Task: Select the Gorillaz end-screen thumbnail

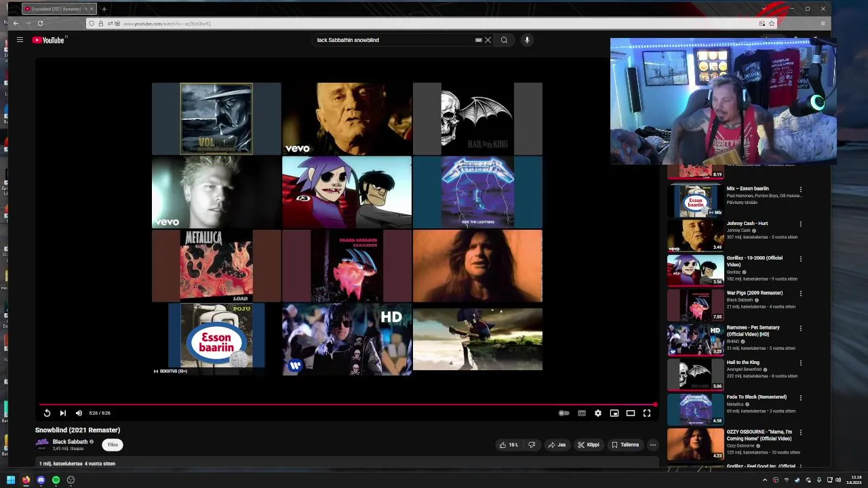Action: click(x=347, y=192)
